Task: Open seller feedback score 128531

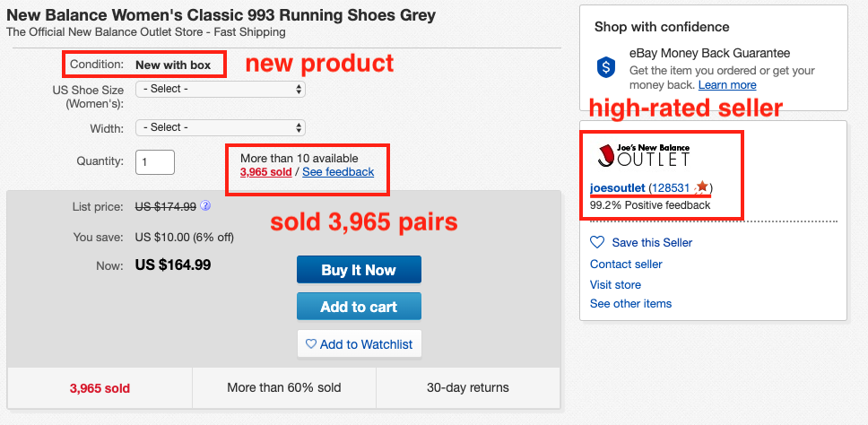Action: tap(671, 188)
